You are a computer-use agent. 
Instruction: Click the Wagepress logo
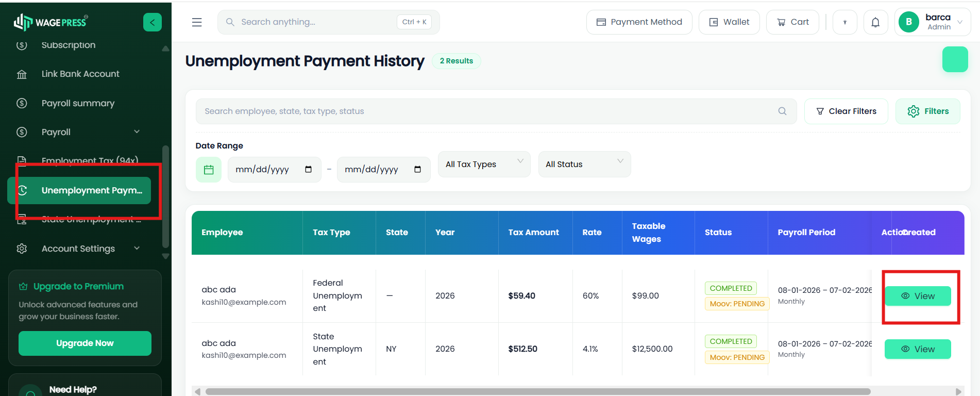[x=50, y=22]
